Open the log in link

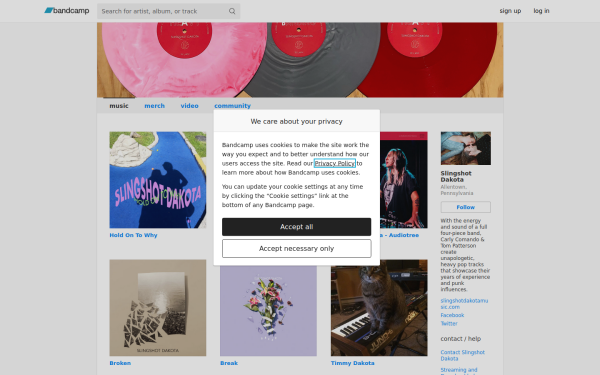tap(541, 11)
